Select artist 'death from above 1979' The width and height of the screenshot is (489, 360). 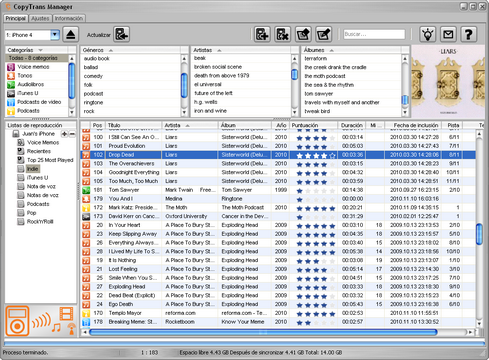[222, 76]
